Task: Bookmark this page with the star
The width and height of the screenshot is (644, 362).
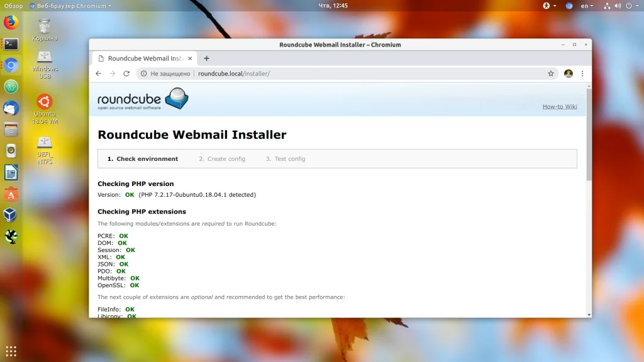Action: [551, 74]
